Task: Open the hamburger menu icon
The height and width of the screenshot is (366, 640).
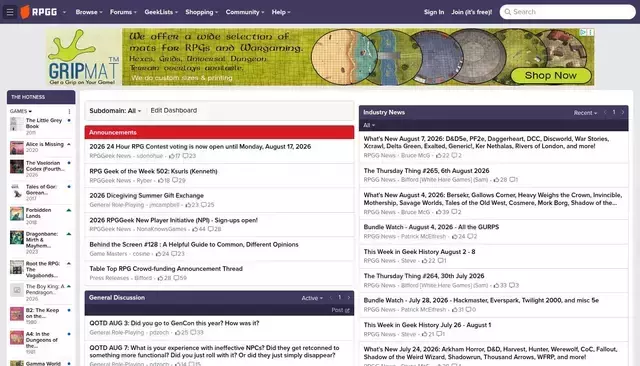Action: [10, 12]
